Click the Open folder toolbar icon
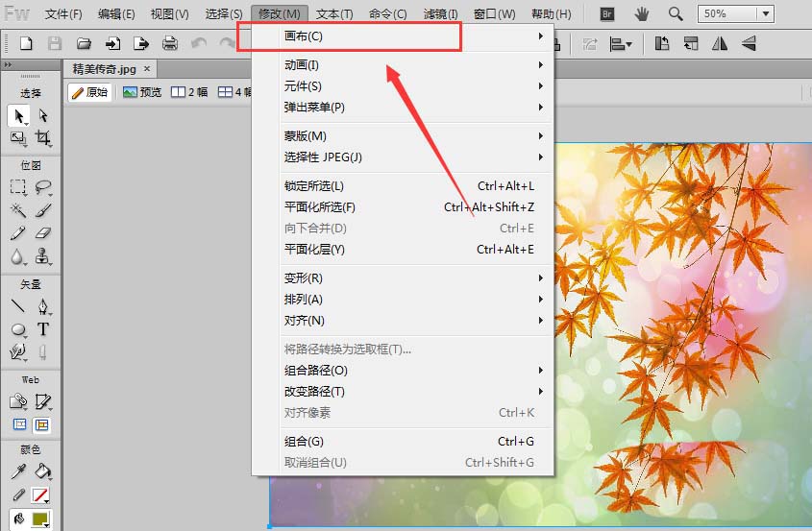Screen dimensions: 812x531 point(84,43)
